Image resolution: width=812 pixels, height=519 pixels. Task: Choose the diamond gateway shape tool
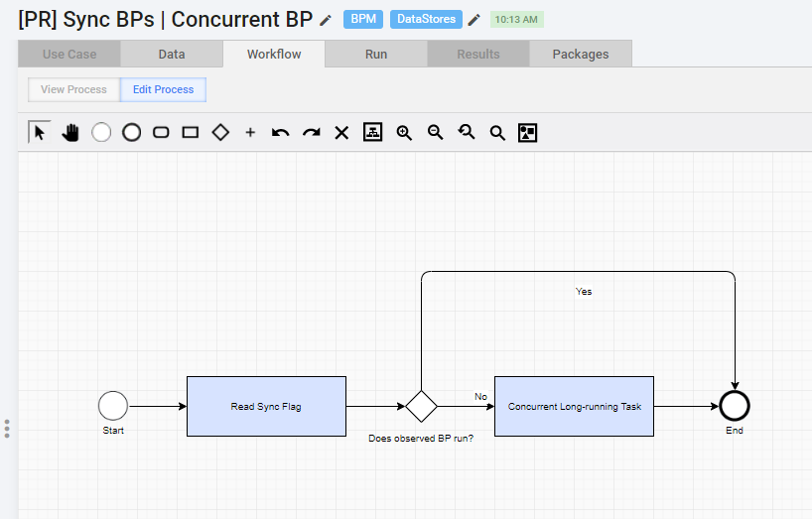tap(220, 132)
